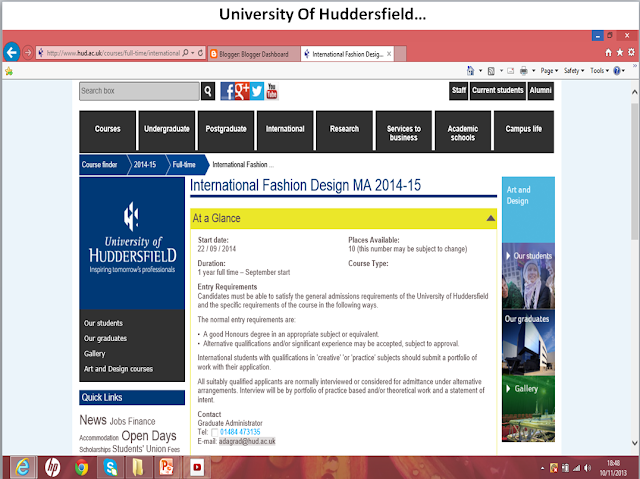Click the address bar search magnifier icon
The height and width of the screenshot is (479, 640).
(x=185, y=53)
